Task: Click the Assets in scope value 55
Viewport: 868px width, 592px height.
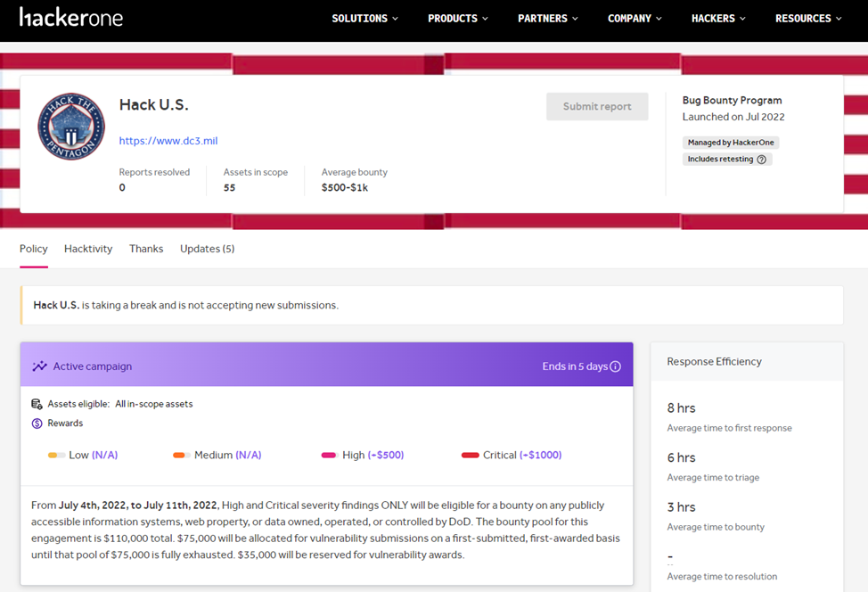Action: click(x=229, y=188)
